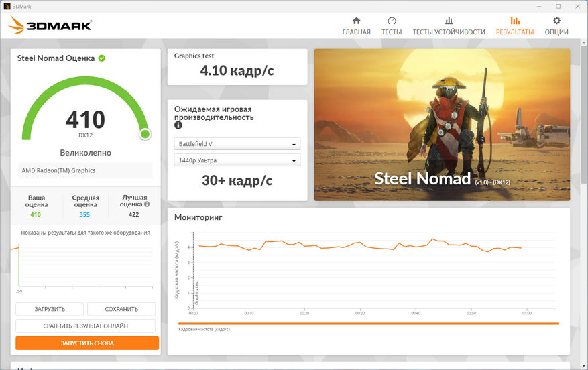
Task: Click the 3DMark logo
Action: [50, 25]
